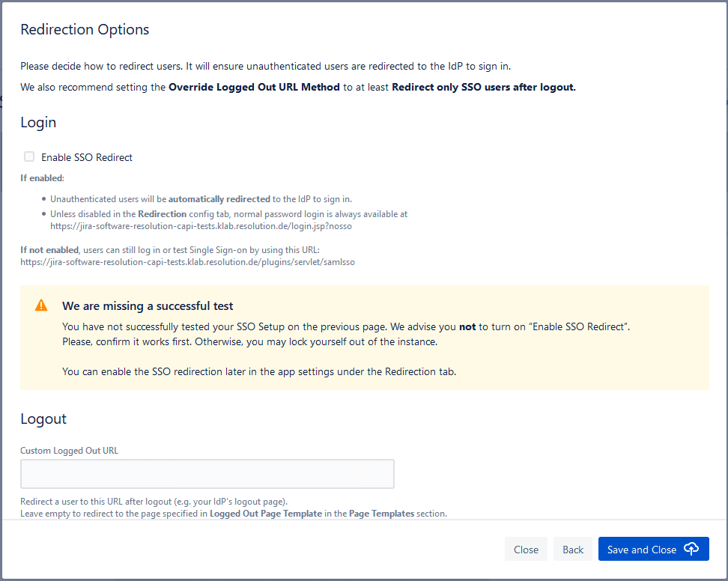Click the Login section heading
Viewport: 728px width, 581px height.
pos(38,122)
